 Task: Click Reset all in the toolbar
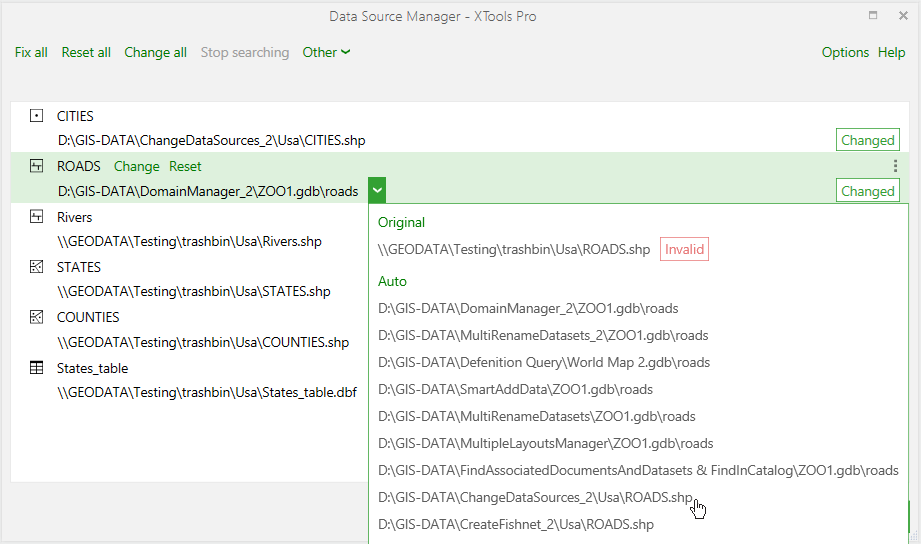coord(86,52)
